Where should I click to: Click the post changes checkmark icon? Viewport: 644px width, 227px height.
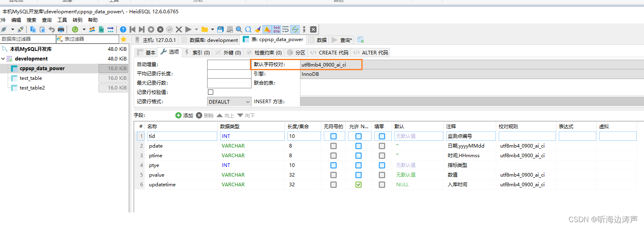(x=170, y=29)
